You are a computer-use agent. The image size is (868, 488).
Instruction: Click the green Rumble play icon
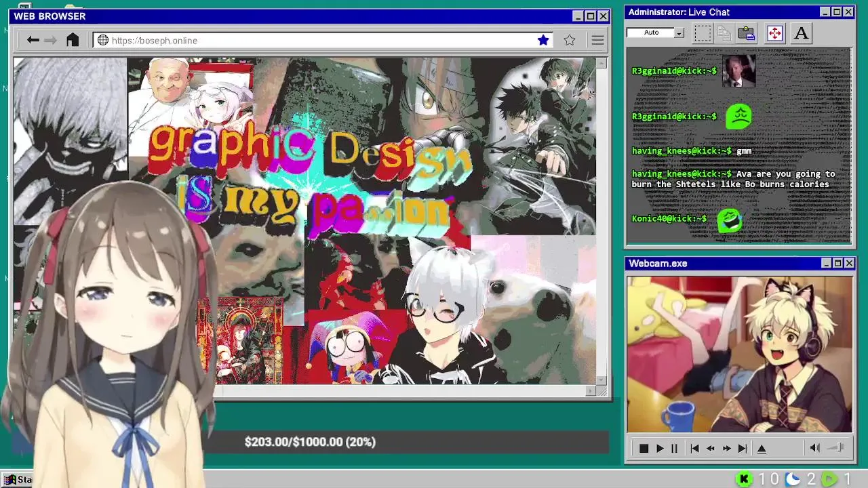tap(829, 480)
